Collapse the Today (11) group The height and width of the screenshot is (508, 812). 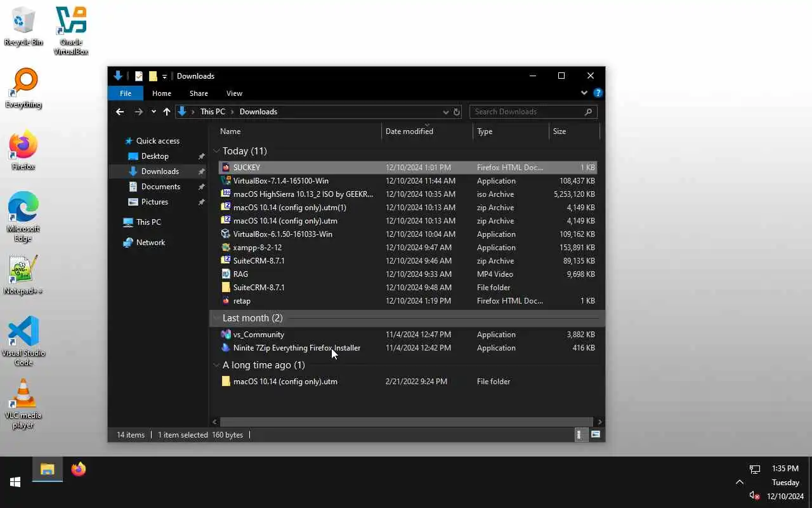coord(216,151)
